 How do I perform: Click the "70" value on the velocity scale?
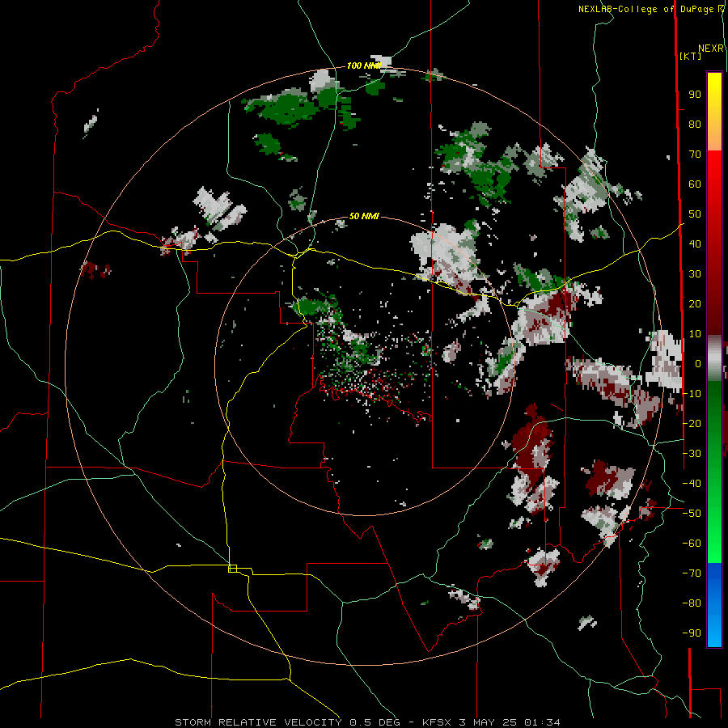pyautogui.click(x=695, y=154)
